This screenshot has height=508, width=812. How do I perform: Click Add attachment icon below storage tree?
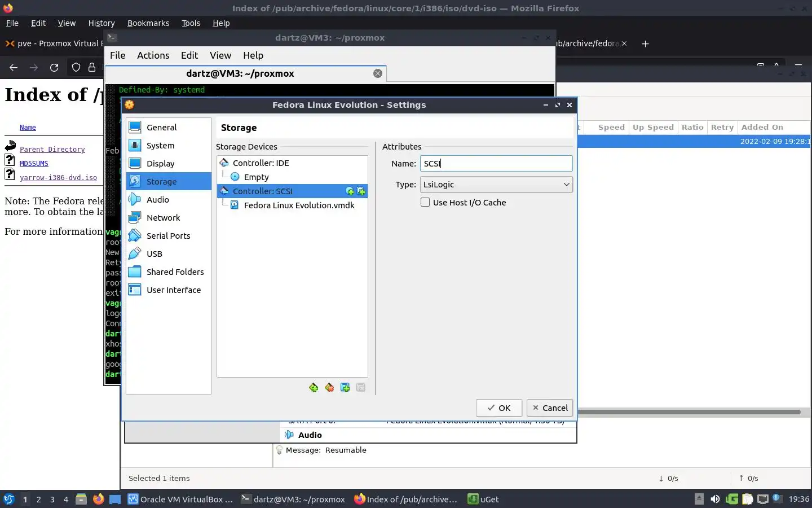(x=345, y=387)
